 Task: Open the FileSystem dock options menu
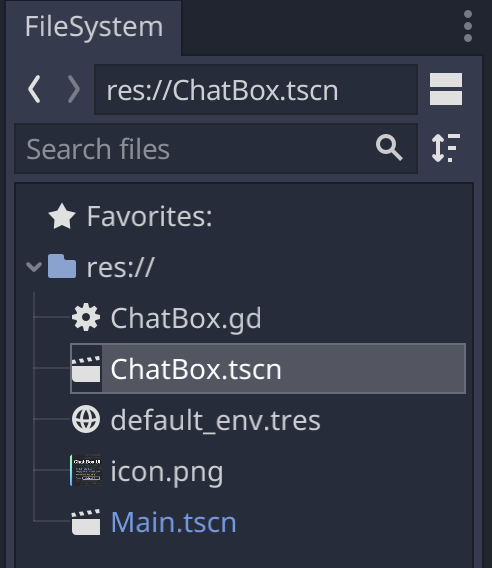[468, 26]
